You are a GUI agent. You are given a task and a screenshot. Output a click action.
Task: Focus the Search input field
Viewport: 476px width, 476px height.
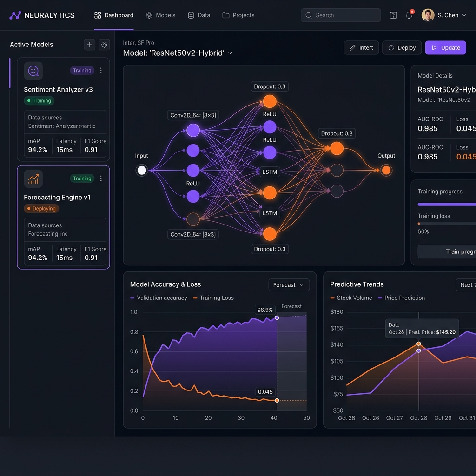[341, 15]
